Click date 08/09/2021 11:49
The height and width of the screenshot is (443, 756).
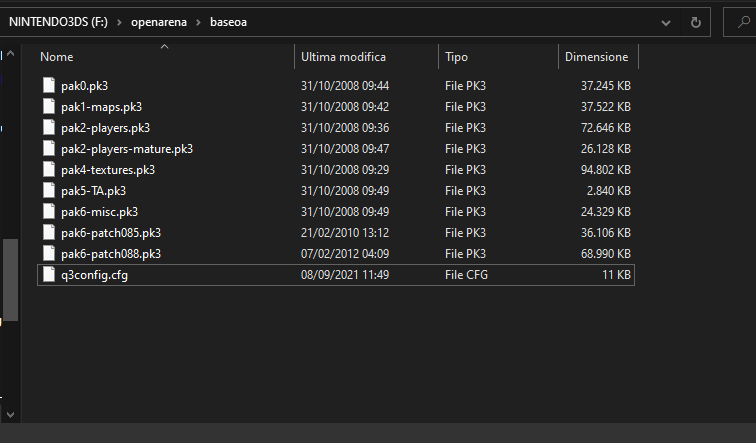coord(345,275)
